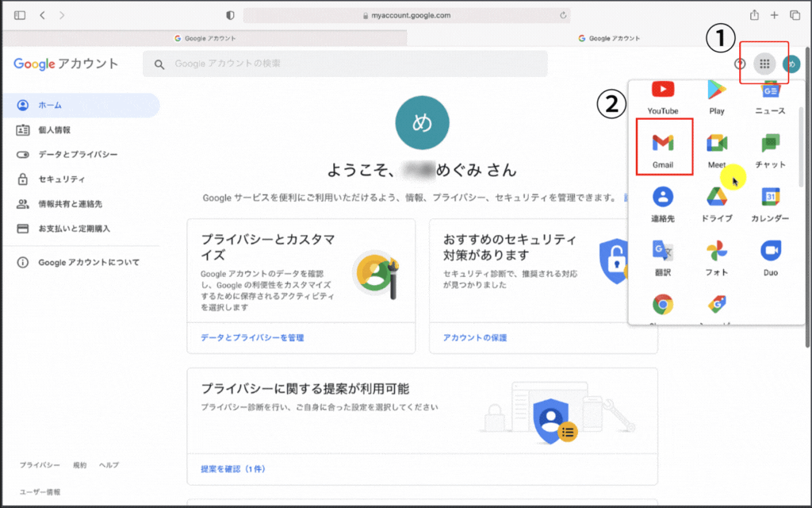Open ヘルプ footer link

109,465
